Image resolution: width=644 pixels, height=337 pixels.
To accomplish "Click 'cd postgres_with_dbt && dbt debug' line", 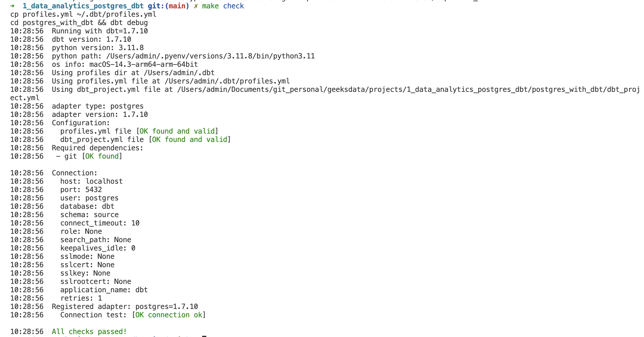I will [79, 23].
